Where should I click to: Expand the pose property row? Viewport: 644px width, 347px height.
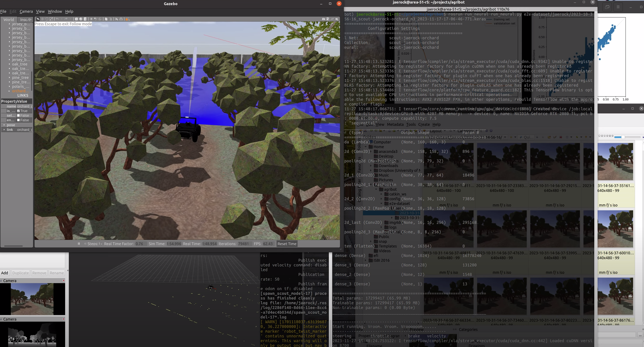(4, 125)
